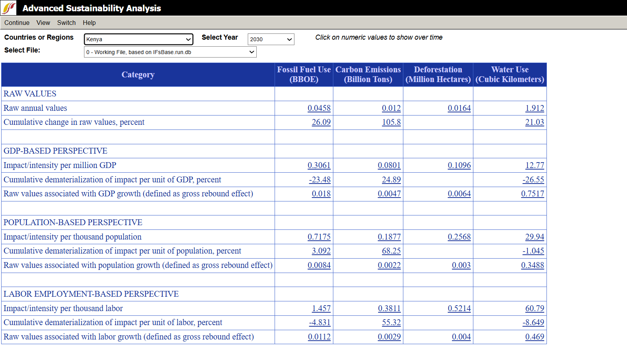The height and width of the screenshot is (364, 627).
Task: Click population dematerialization Fossil Fuel value 3.092
Action: click(x=321, y=251)
